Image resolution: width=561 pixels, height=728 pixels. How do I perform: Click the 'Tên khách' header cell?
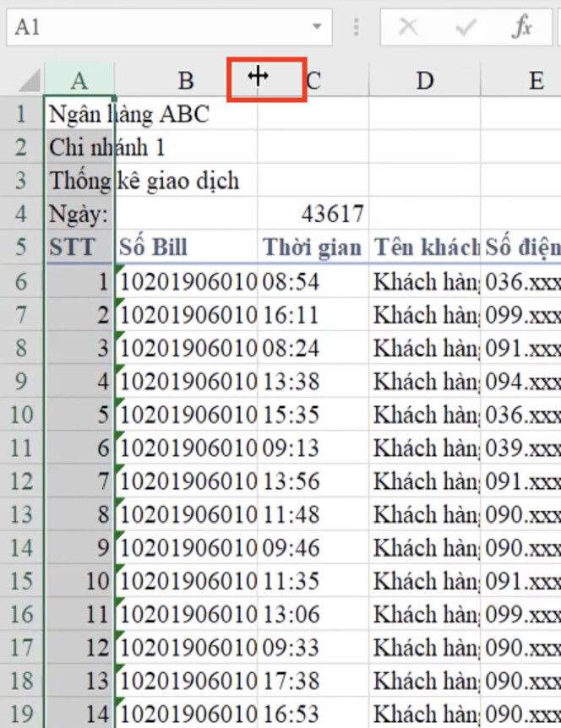tap(425, 247)
